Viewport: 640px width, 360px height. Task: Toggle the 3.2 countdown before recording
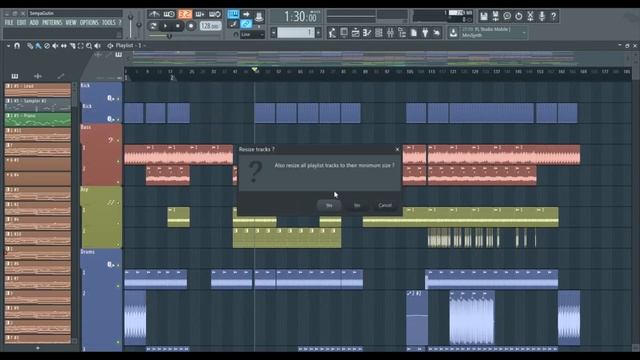coord(184,15)
